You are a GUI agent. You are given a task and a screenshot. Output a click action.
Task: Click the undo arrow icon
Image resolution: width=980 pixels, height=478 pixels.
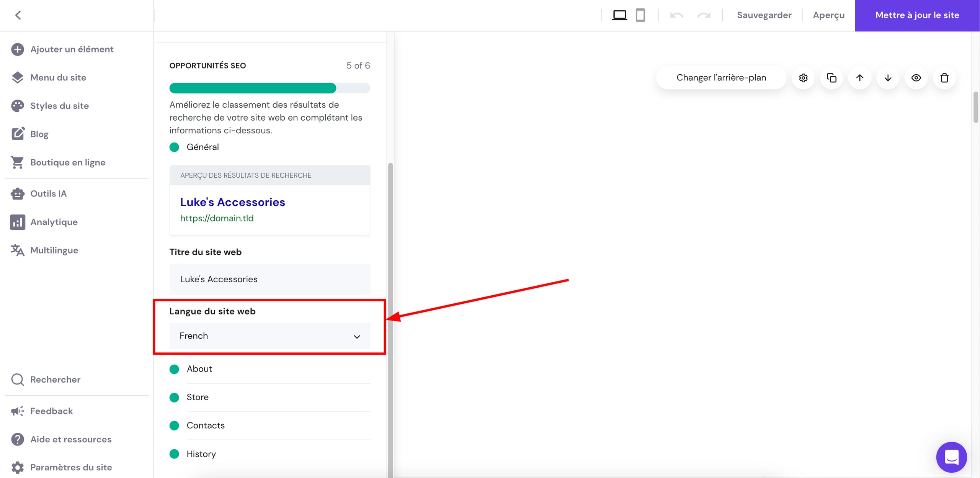tap(676, 15)
